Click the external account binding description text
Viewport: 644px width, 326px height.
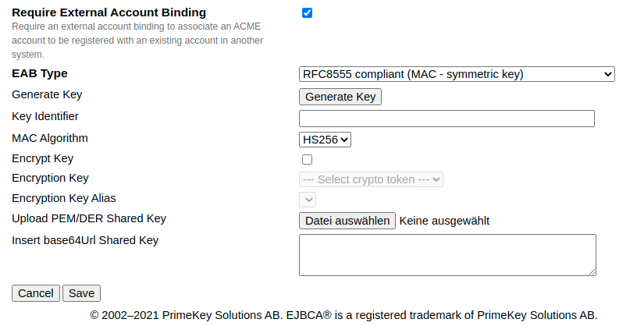(x=137, y=40)
